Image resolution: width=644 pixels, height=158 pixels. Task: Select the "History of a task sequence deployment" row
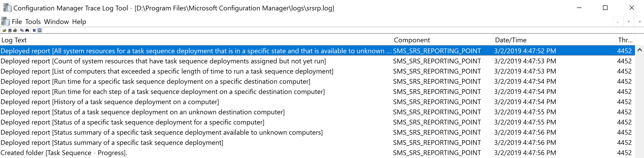pos(110,102)
